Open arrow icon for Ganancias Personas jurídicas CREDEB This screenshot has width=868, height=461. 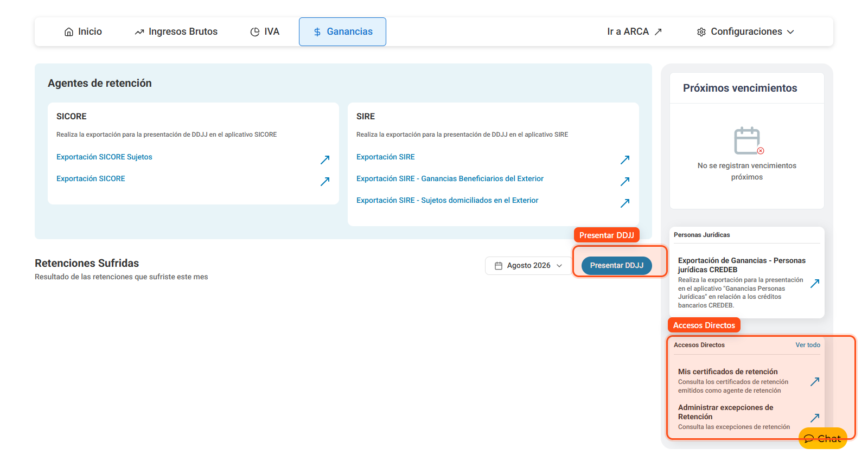(x=815, y=283)
